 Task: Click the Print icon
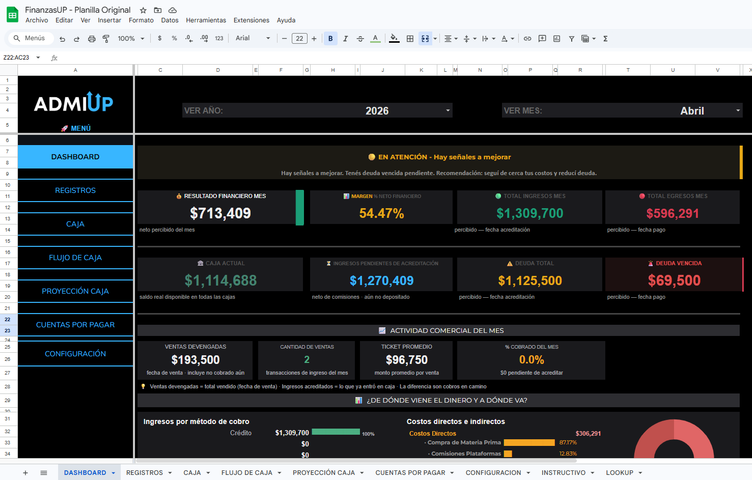click(x=92, y=38)
